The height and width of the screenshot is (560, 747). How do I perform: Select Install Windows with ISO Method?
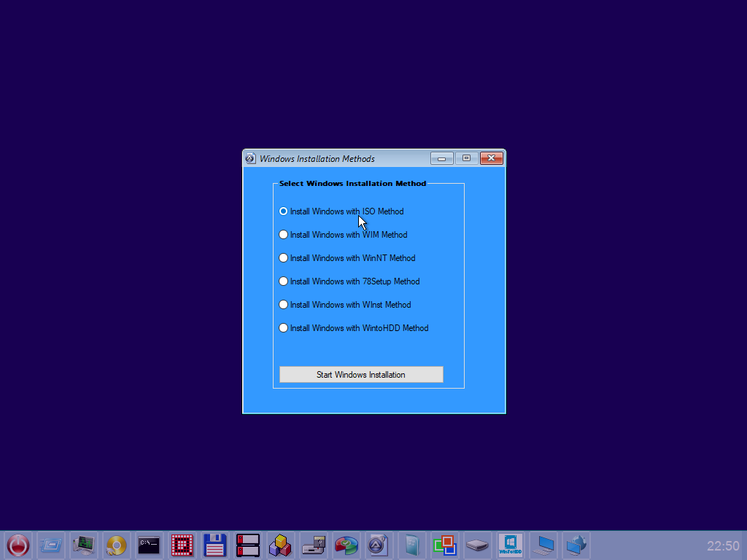point(341,211)
